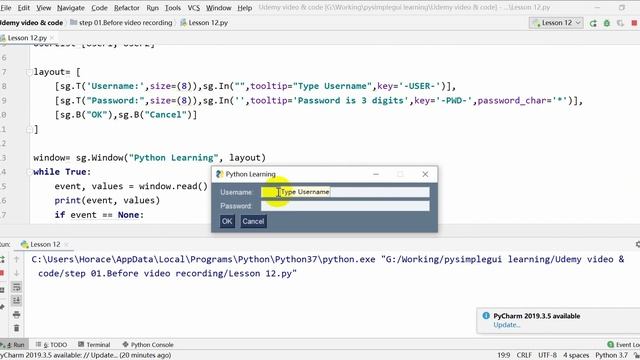Open the 4: Run tool window tab
Image resolution: width=640 pixels, height=360 pixels.
[x=13, y=345]
